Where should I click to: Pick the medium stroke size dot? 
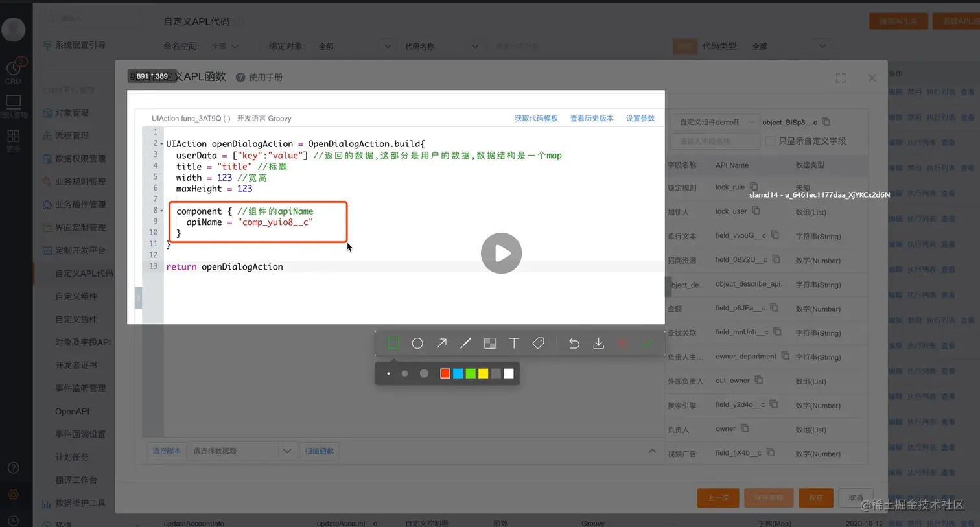click(x=405, y=373)
